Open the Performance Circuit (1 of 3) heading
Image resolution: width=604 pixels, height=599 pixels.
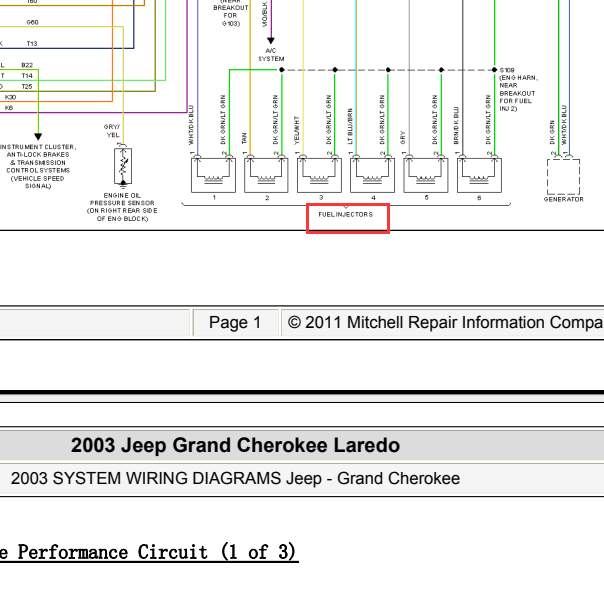point(148,552)
